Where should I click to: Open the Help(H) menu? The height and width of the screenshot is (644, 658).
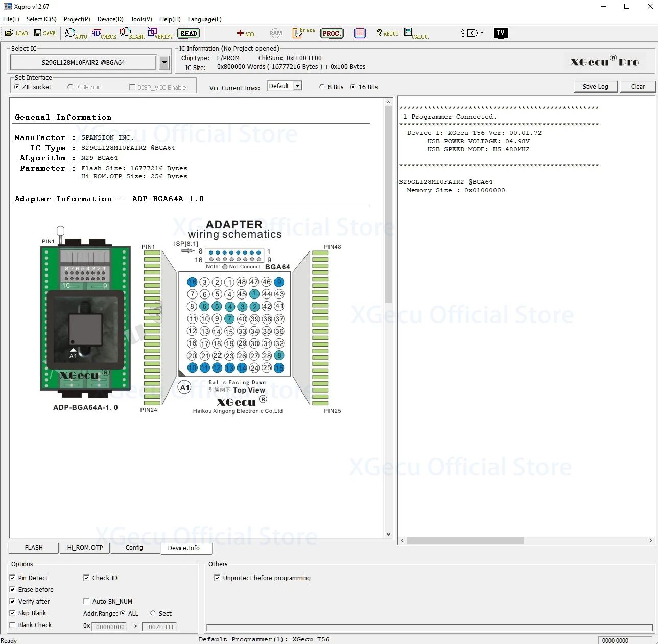pyautogui.click(x=170, y=19)
